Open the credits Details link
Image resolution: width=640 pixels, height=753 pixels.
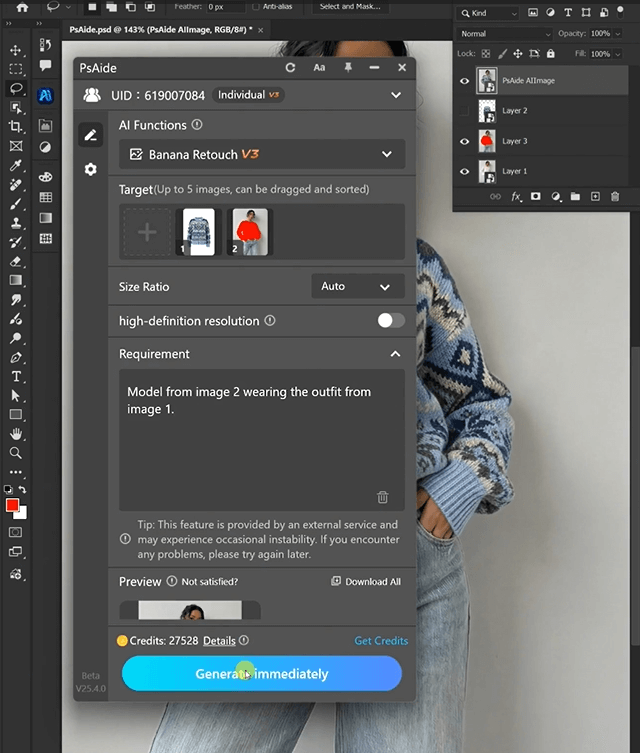219,641
